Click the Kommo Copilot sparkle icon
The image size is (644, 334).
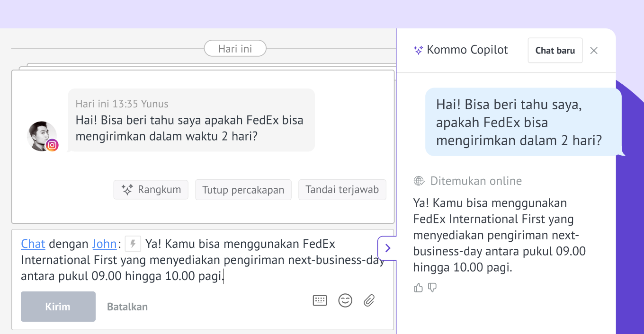[418, 50]
